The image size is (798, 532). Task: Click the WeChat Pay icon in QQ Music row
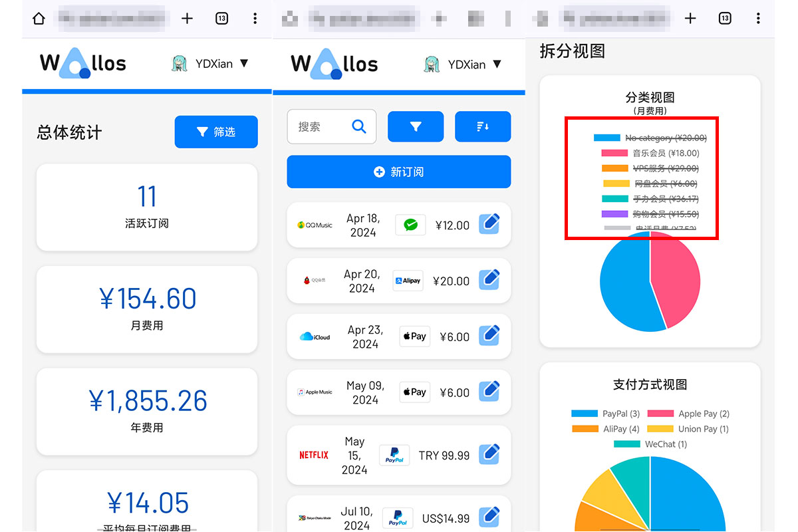click(410, 225)
